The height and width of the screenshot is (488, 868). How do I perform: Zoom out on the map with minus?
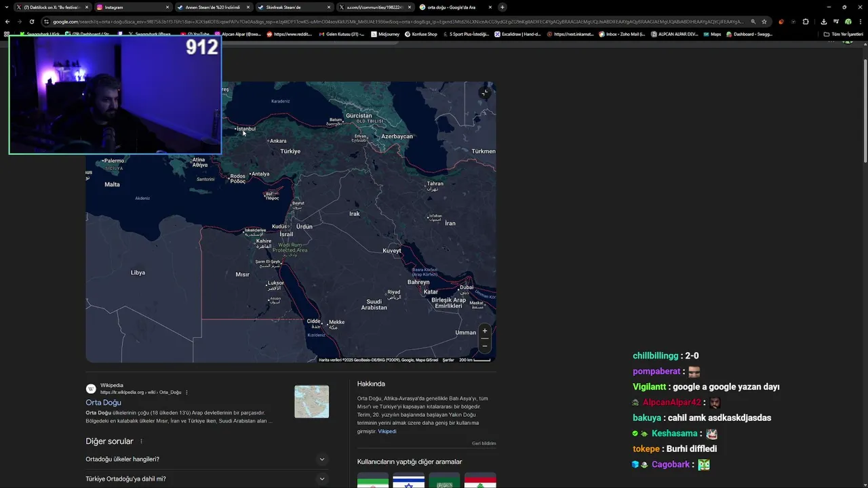pyautogui.click(x=484, y=346)
